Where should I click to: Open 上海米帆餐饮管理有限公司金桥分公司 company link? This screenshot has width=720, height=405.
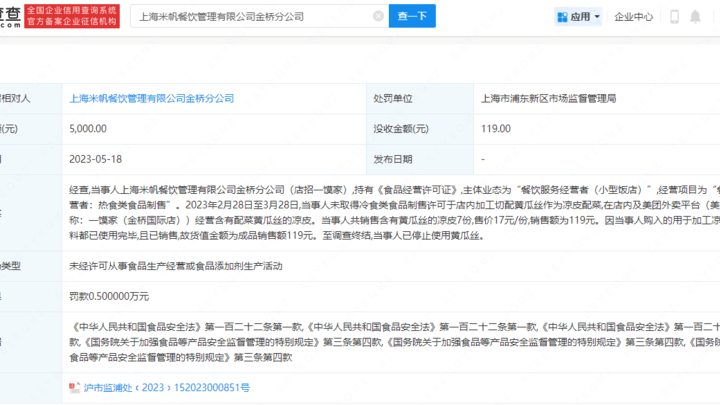coord(152,98)
